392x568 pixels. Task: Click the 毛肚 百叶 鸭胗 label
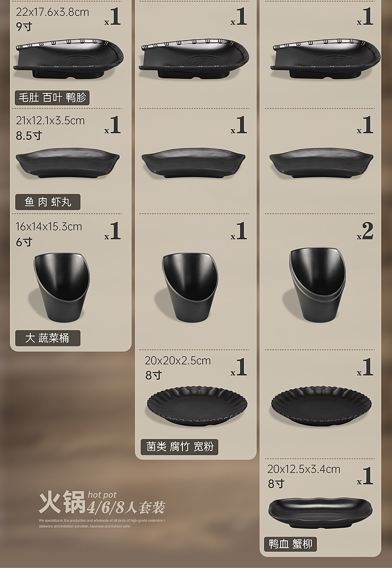tap(52, 98)
